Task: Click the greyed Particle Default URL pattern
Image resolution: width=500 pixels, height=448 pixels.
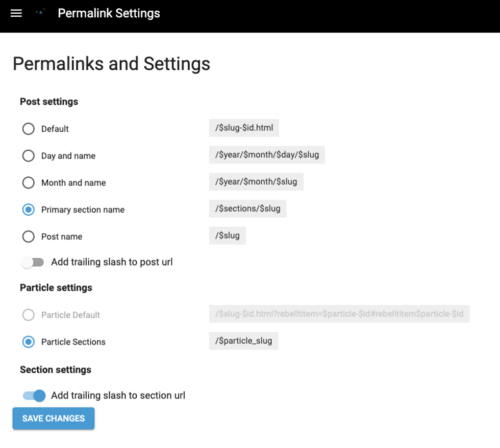Action: click(x=339, y=314)
